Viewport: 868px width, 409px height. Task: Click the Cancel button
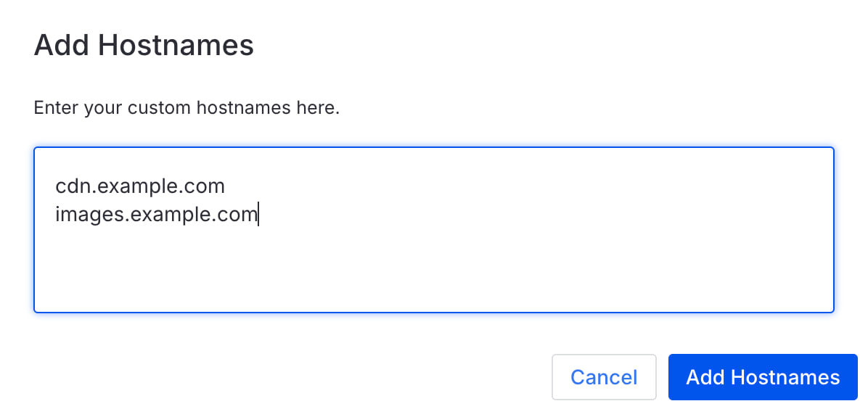click(604, 377)
